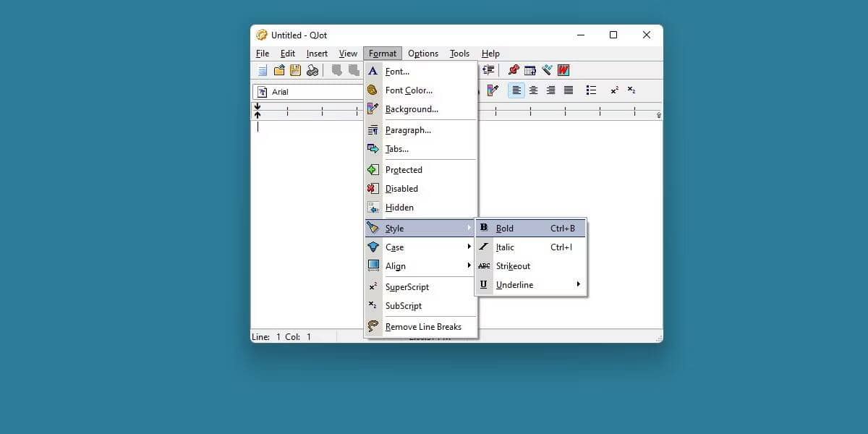Open the Options menu

pyautogui.click(x=423, y=54)
